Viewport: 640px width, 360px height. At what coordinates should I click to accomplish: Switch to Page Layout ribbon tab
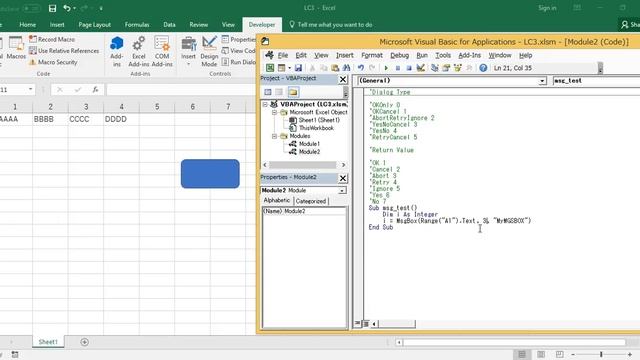[x=94, y=24]
